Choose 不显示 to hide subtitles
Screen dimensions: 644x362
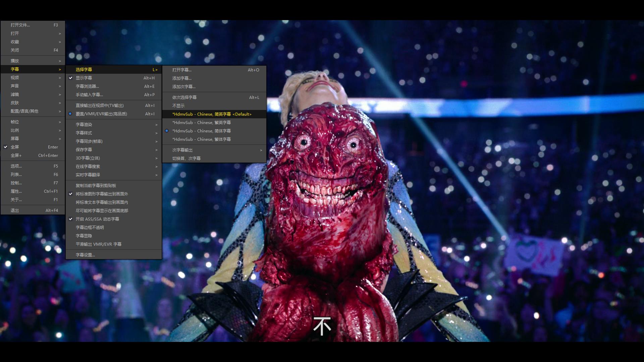[178, 106]
